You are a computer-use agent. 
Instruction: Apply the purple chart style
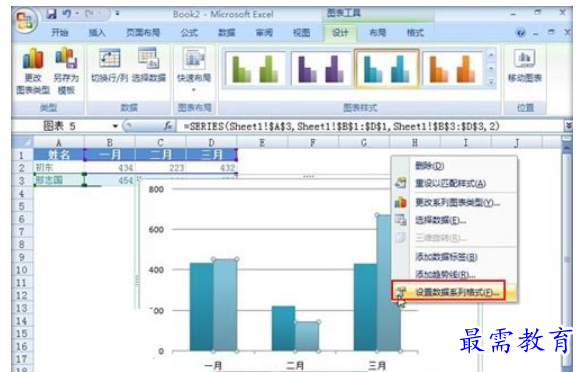321,69
